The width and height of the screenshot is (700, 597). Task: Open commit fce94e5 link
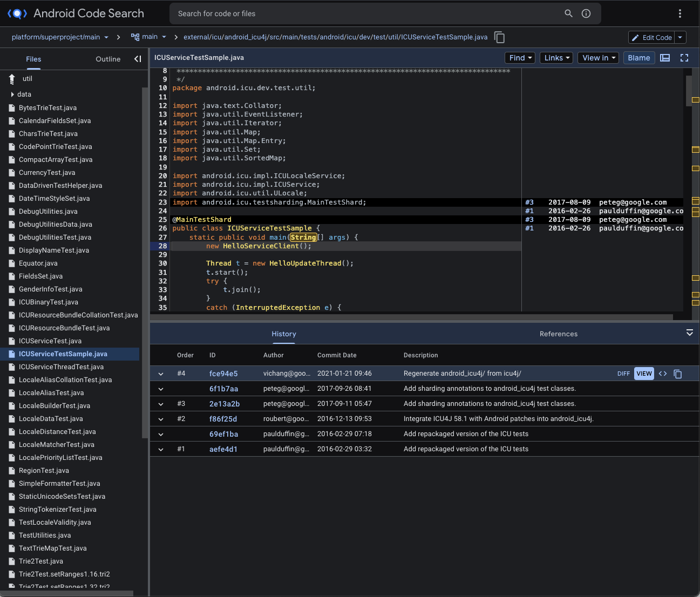coord(223,374)
